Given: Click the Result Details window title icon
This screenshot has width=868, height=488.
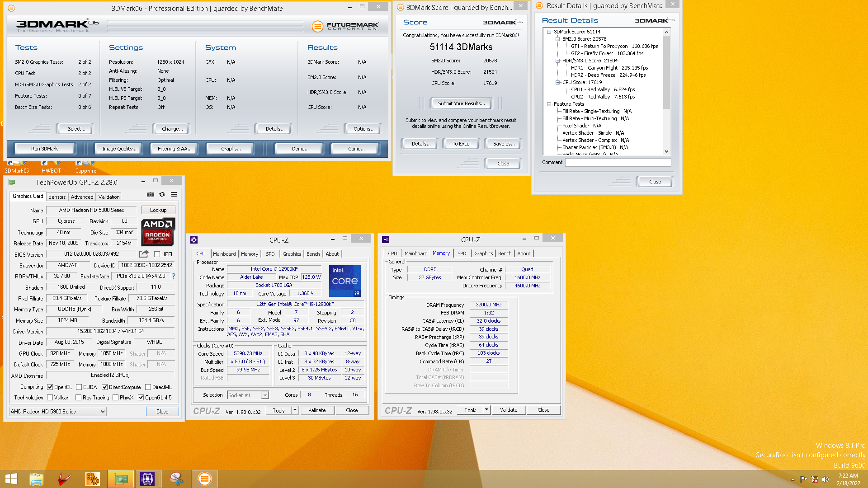Looking at the screenshot, I should [x=539, y=5].
